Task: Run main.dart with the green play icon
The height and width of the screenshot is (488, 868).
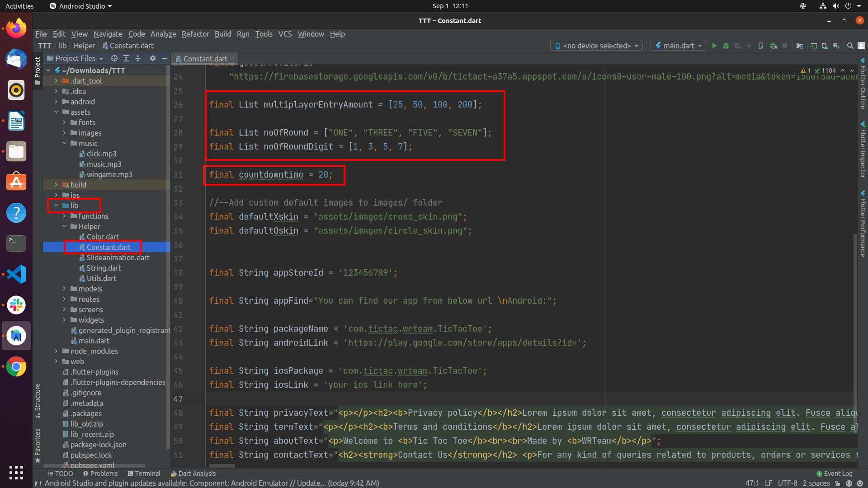Action: pyautogui.click(x=714, y=46)
